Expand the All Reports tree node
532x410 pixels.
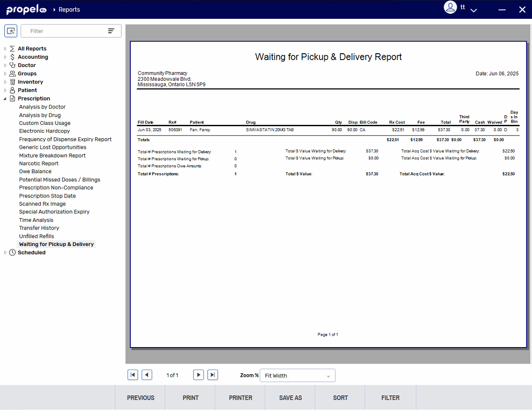[x=5, y=49]
